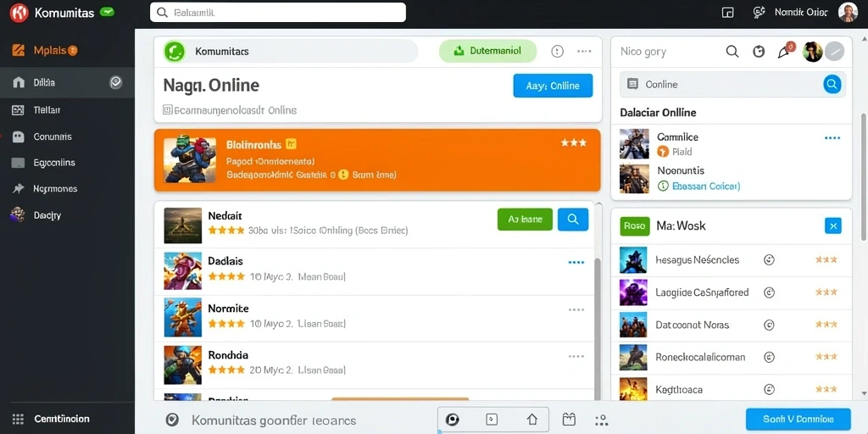Open the three-dot menu on Dadlais row
Image resolution: width=868 pixels, height=434 pixels.
[x=576, y=263]
